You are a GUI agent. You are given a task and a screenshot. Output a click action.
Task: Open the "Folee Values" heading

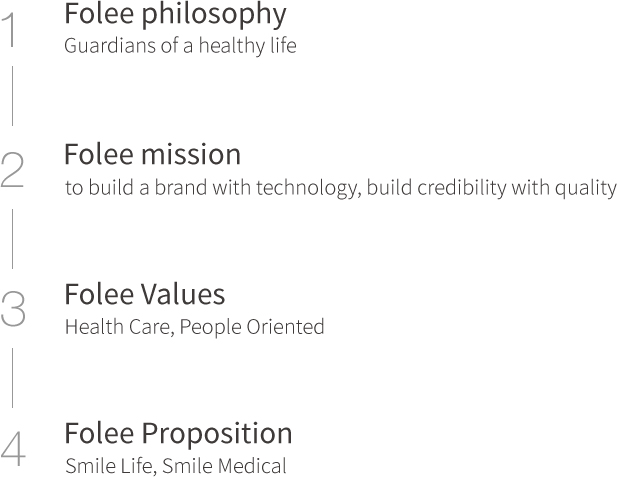[x=144, y=294]
